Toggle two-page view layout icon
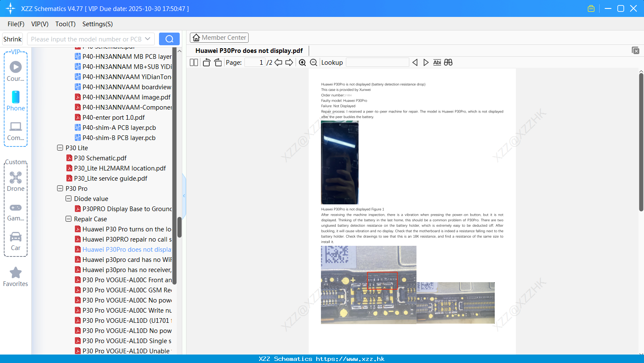644x363 pixels. [x=194, y=62]
